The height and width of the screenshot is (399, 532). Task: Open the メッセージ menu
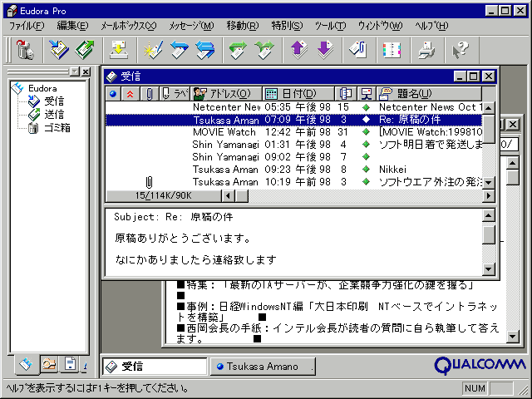[x=191, y=26]
